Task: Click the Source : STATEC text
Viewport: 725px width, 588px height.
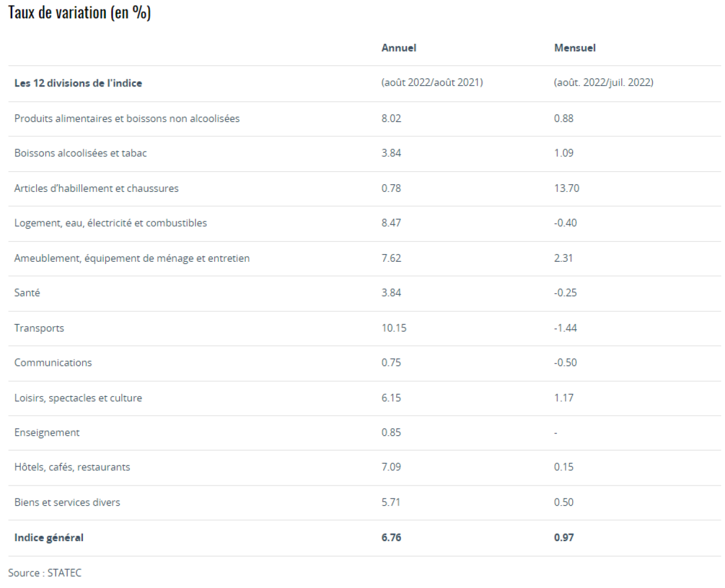Action: (45, 573)
